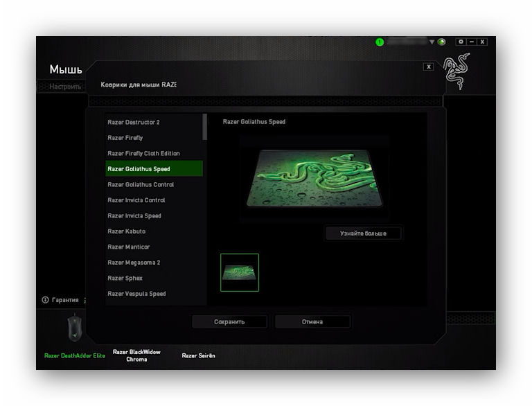532x406 pixels.
Task: Close the Razer mouse mats dialog
Action: [429, 67]
